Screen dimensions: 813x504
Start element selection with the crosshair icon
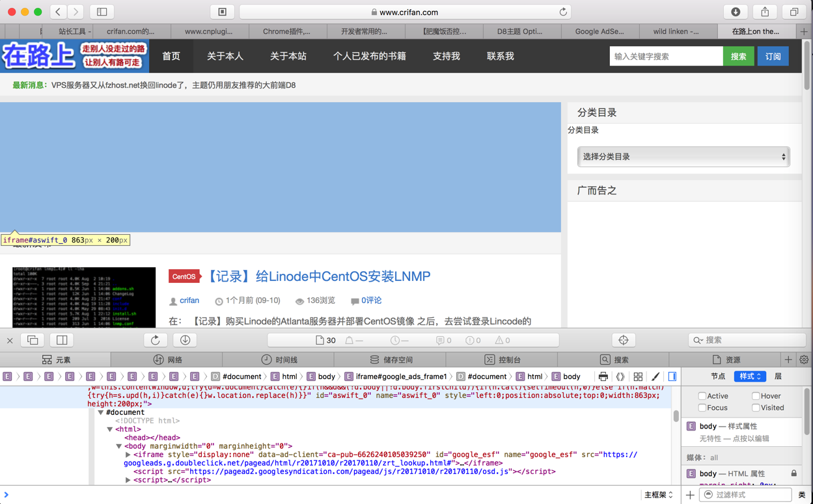pos(624,340)
